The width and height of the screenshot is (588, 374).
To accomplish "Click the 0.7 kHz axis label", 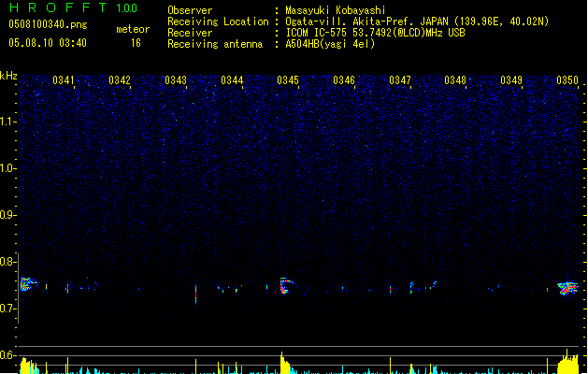I will tap(7, 309).
